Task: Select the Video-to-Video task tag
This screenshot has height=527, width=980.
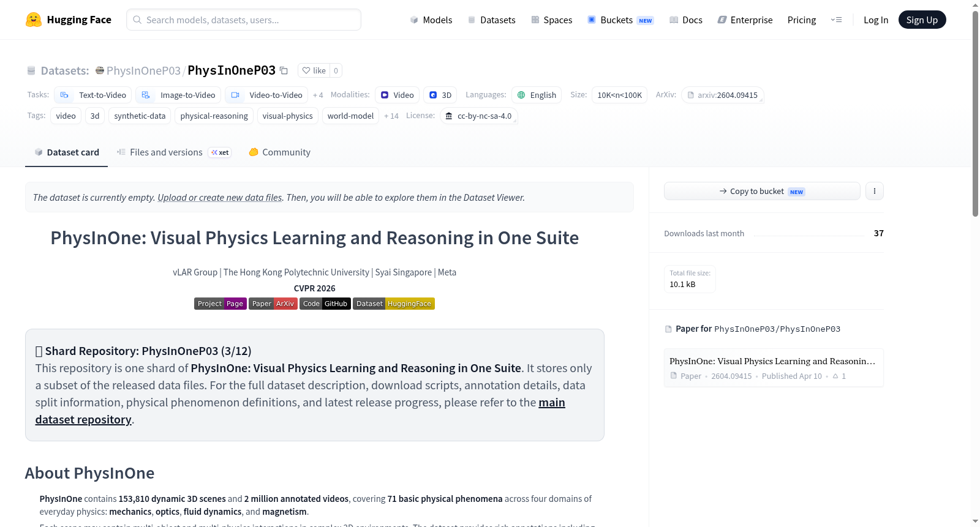Action: (266, 95)
